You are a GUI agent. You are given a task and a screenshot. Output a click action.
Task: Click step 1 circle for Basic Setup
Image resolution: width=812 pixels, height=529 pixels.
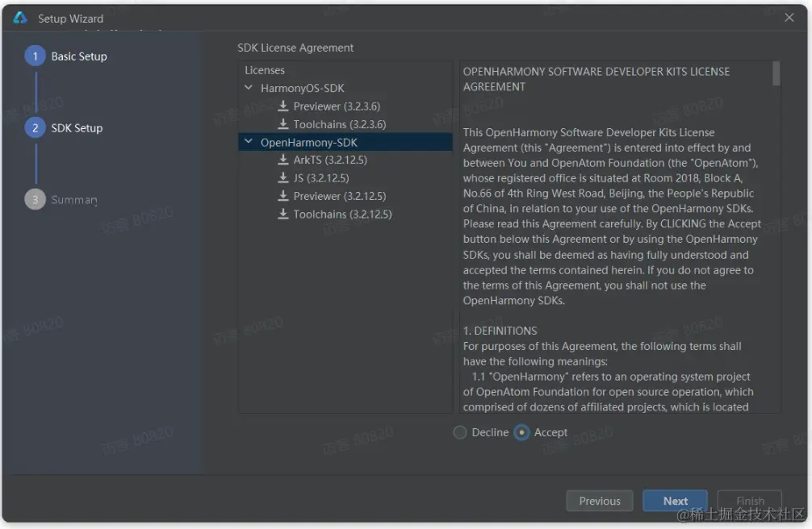tap(36, 56)
